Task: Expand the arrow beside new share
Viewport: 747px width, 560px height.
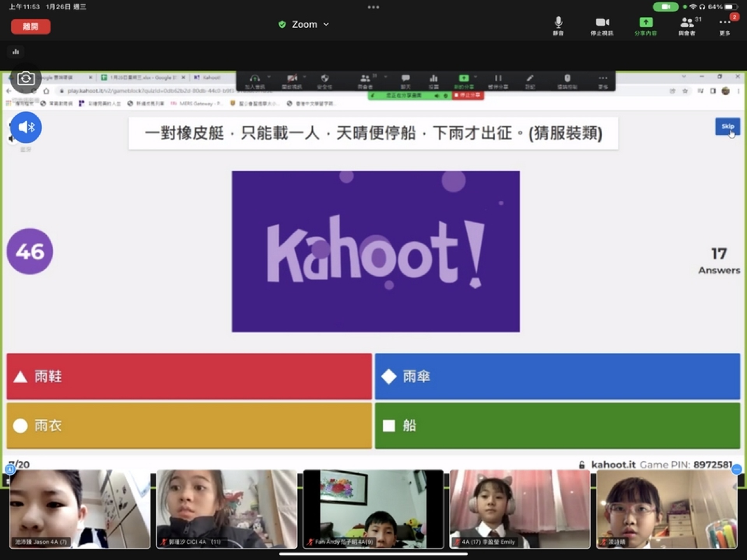Action: point(476,77)
